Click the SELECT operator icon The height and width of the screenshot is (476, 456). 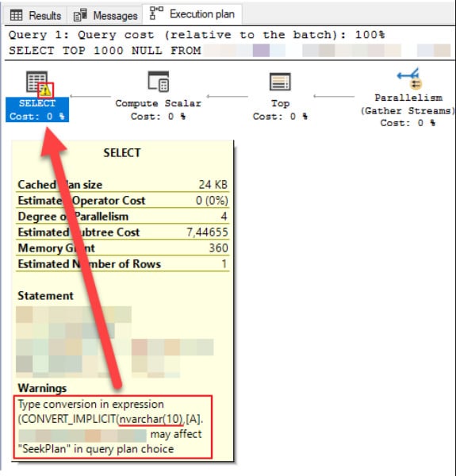click(36, 82)
